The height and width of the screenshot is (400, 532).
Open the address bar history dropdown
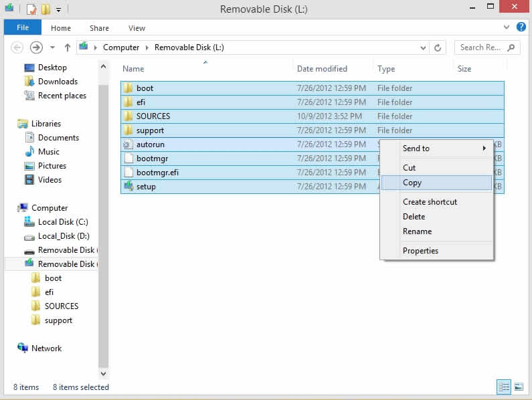(423, 47)
